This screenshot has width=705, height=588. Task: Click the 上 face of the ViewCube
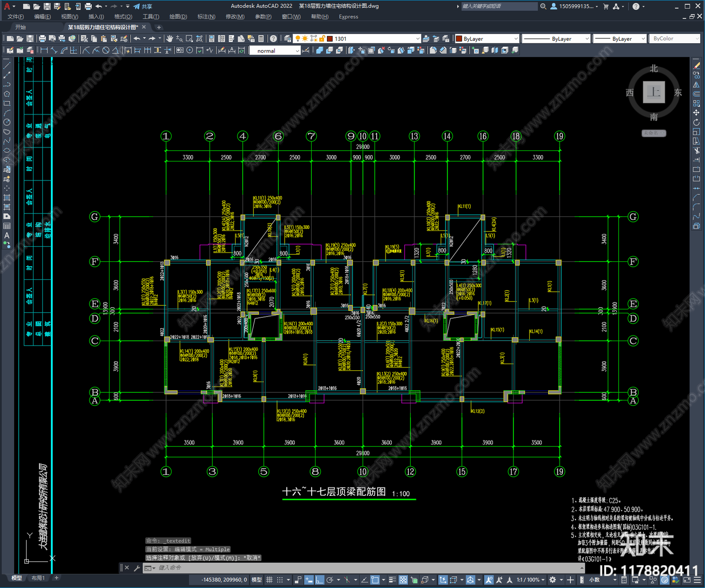click(x=653, y=92)
